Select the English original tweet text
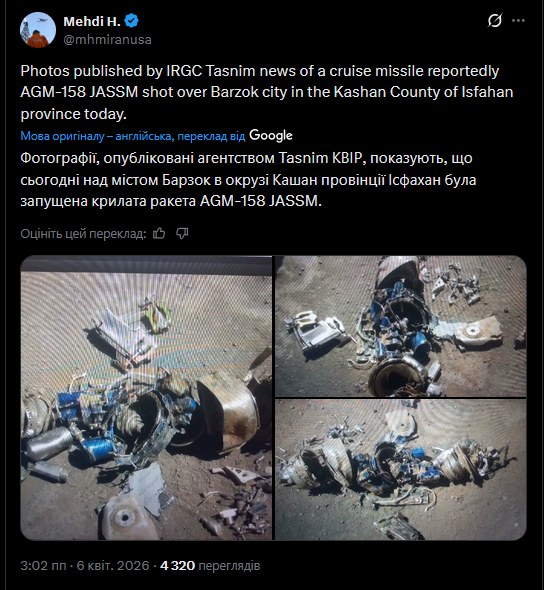544x590 pixels. coord(267,92)
